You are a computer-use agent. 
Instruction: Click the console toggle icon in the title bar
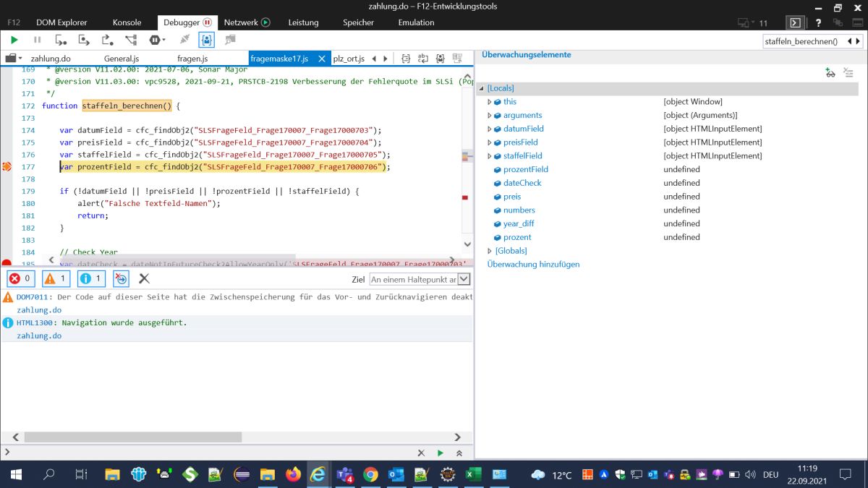click(795, 22)
